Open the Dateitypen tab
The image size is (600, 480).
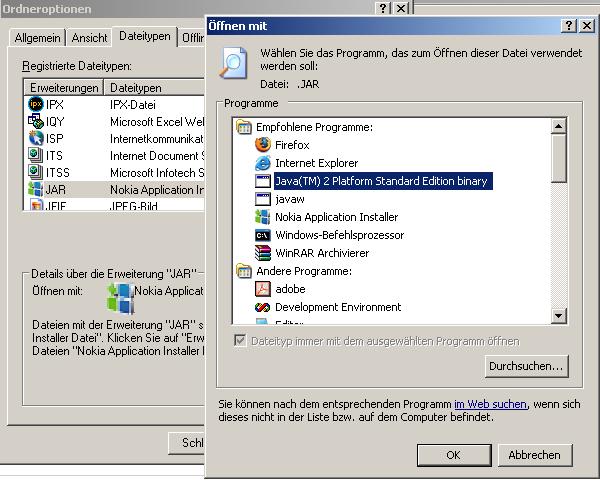[x=145, y=36]
